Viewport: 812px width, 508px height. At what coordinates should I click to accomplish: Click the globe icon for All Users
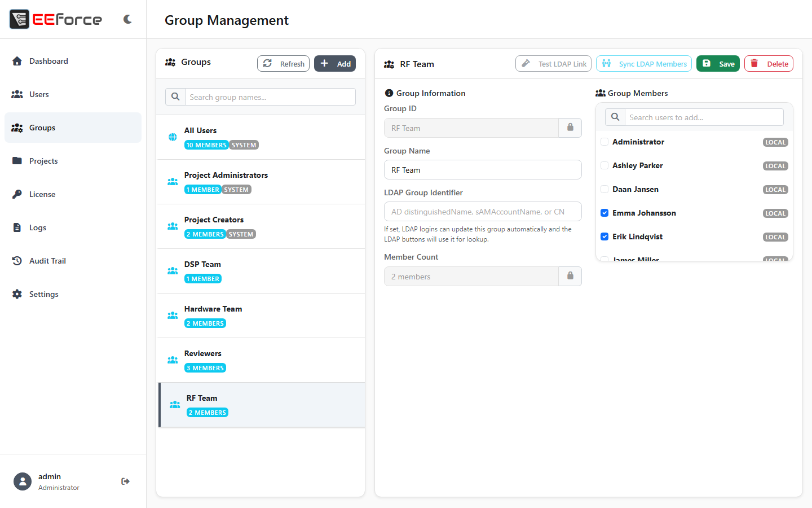point(173,137)
